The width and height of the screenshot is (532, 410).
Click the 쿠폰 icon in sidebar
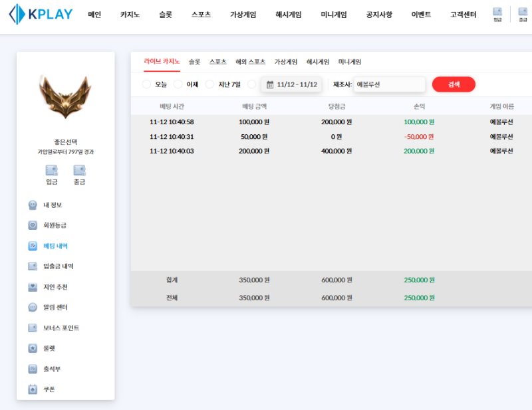click(x=33, y=389)
